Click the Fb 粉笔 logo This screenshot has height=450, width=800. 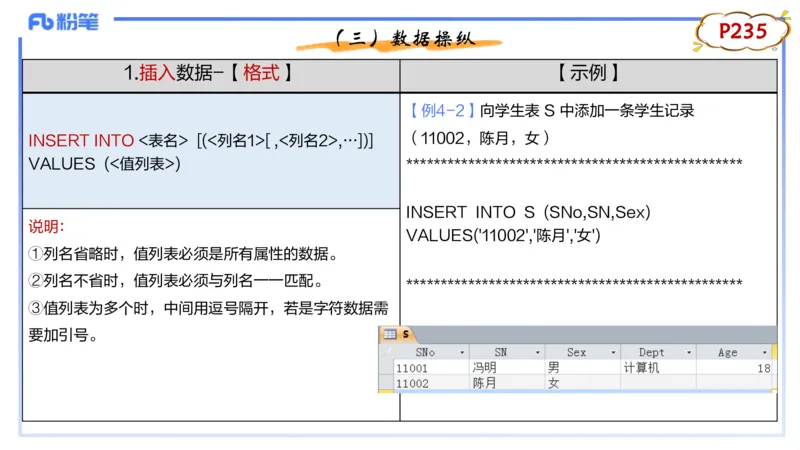point(63,22)
